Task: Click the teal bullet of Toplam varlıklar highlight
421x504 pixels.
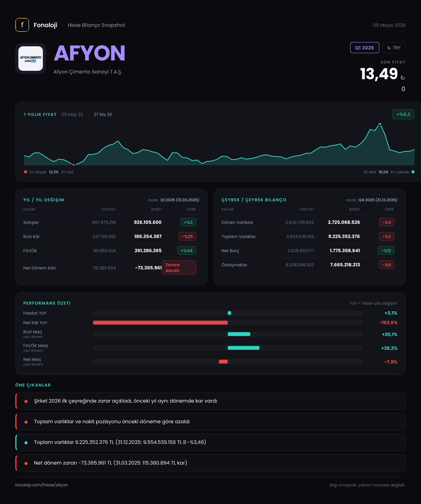Action: [26, 443]
